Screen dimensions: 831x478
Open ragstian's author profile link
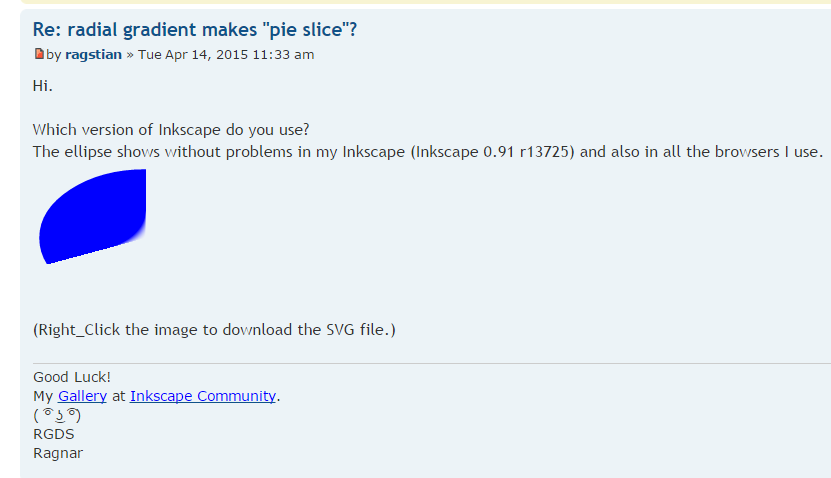93,55
